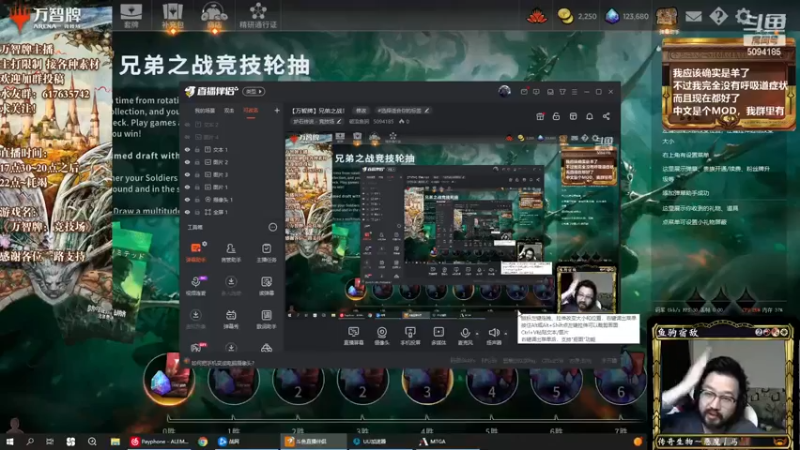
Task: Open the second tool in the tools grid
Action: [x=231, y=252]
